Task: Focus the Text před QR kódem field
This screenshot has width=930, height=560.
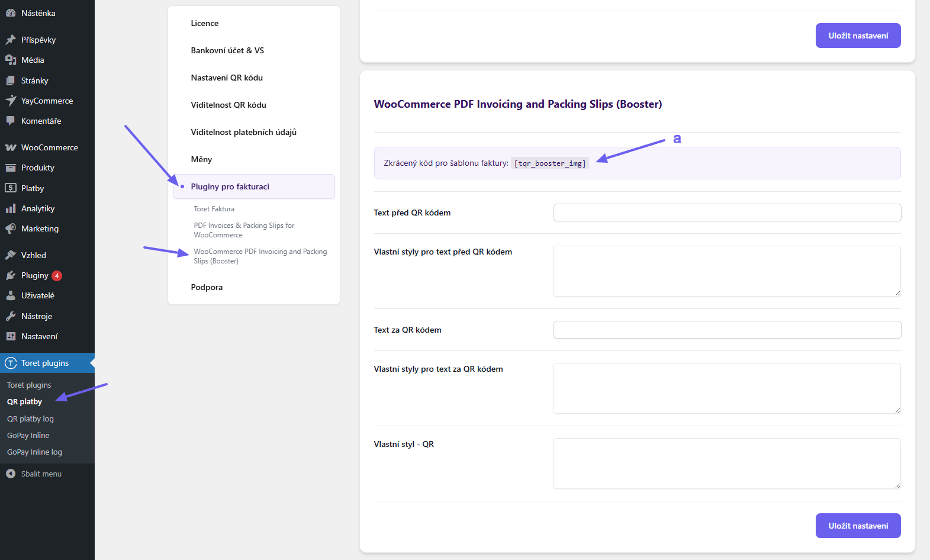Action: coord(727,213)
